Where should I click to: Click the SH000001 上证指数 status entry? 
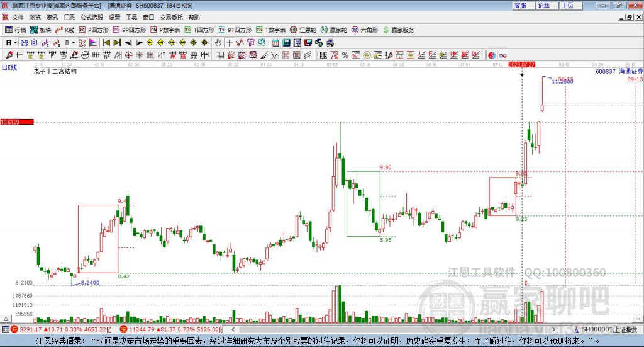(609, 329)
